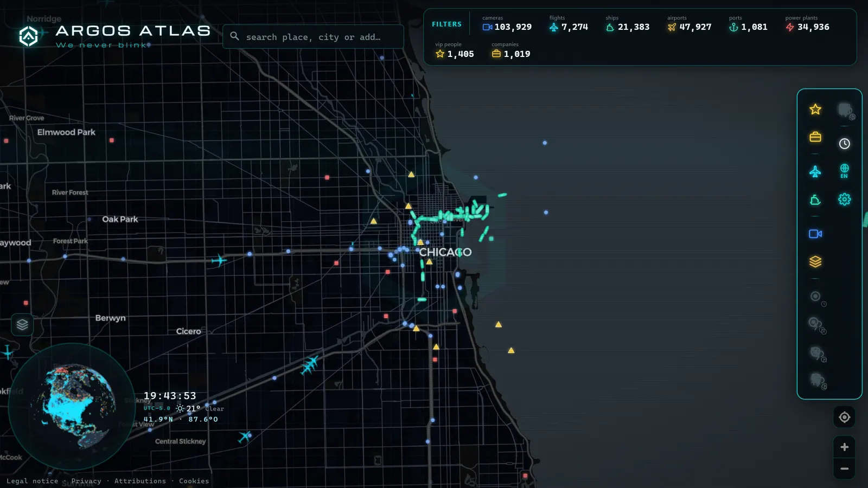The width and height of the screenshot is (868, 488).
Task: Open the clock history icon in sidebar
Action: click(844, 144)
